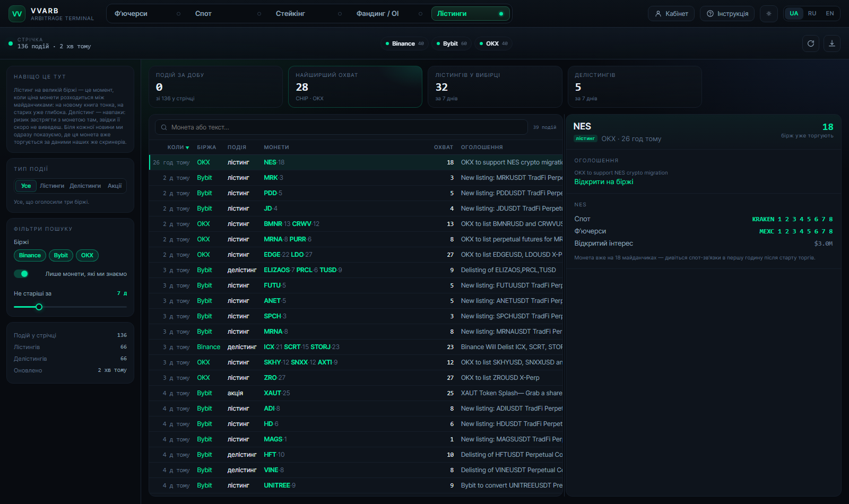Screen dimensions: 849x504
Task: Click the ПОДІЯ column header
Action: point(237,147)
